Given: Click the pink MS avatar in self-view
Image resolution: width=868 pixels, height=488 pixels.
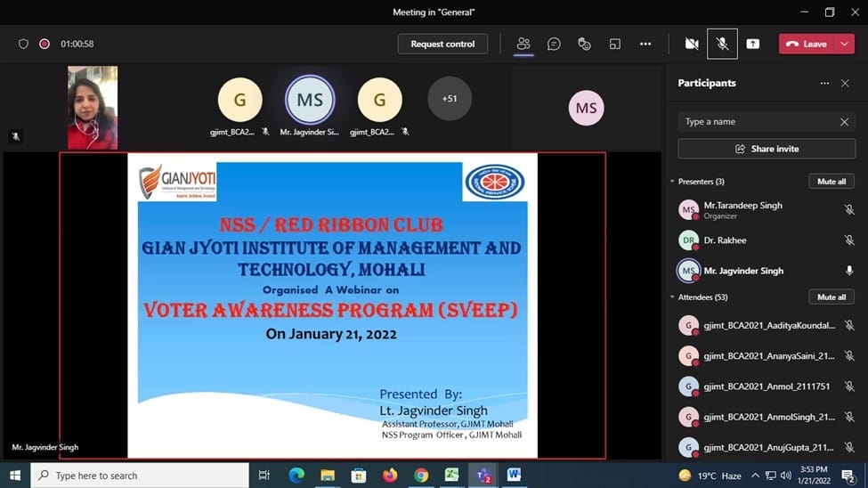Looking at the screenshot, I should tap(586, 108).
